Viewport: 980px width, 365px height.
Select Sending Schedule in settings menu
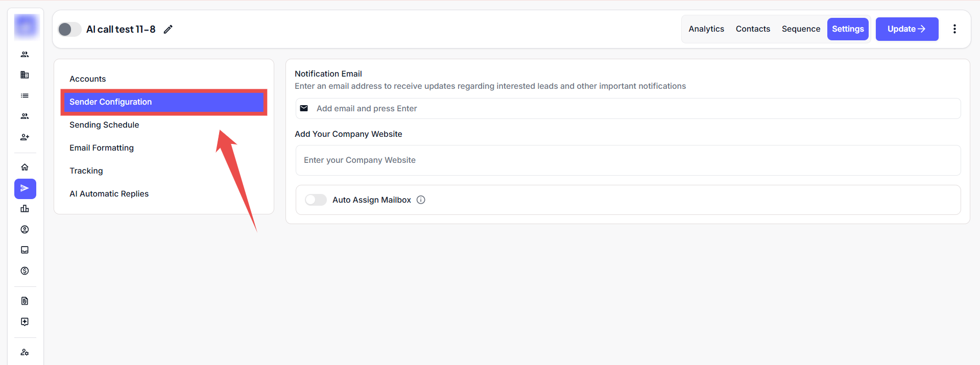tap(104, 125)
